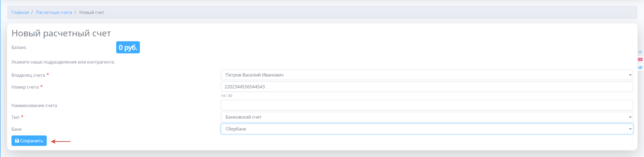Screen dimensions: 644x157
Task: Click the pointing hand icon
Action: tap(640, 67)
